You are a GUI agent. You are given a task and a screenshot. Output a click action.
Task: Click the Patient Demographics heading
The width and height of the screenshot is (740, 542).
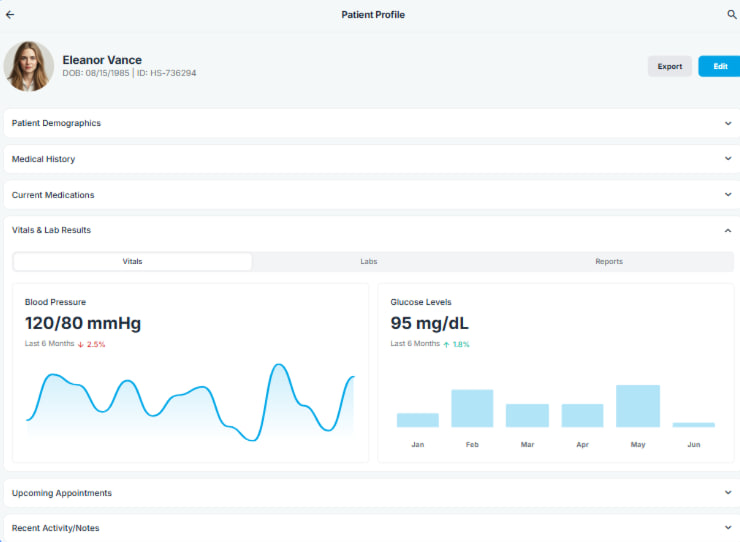pos(56,123)
